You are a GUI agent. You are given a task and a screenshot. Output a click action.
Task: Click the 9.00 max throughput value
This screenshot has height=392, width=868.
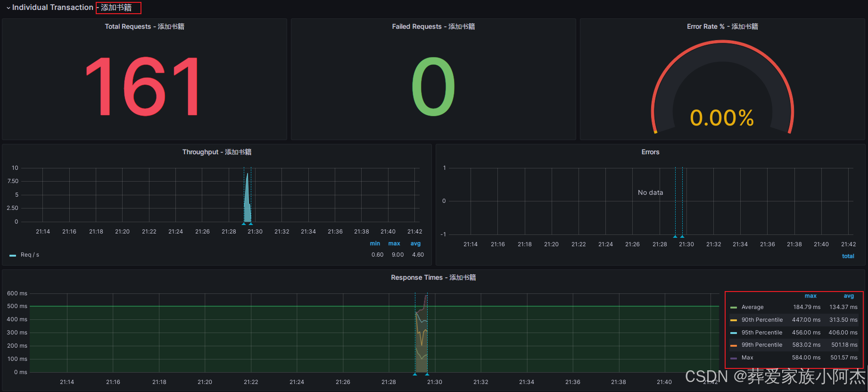pyautogui.click(x=397, y=255)
